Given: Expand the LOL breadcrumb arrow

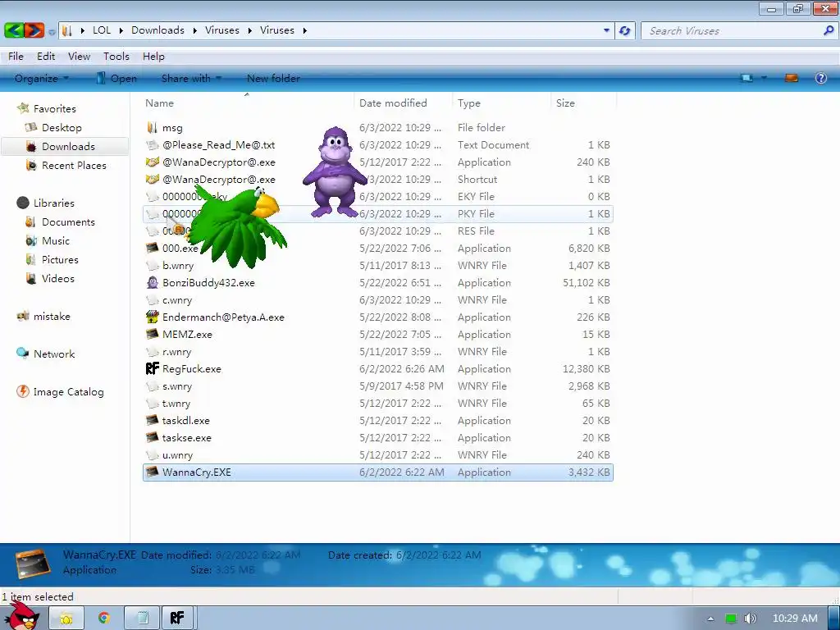Looking at the screenshot, I should point(120,30).
